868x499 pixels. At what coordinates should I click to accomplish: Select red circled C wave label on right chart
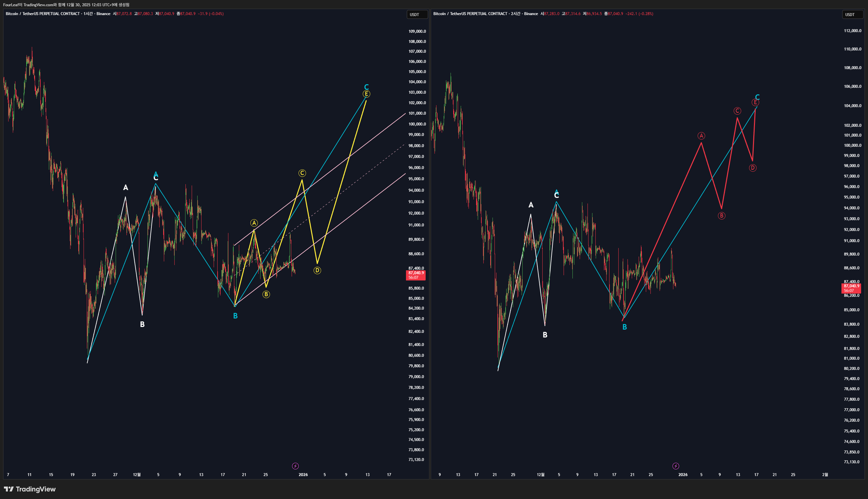[737, 111]
